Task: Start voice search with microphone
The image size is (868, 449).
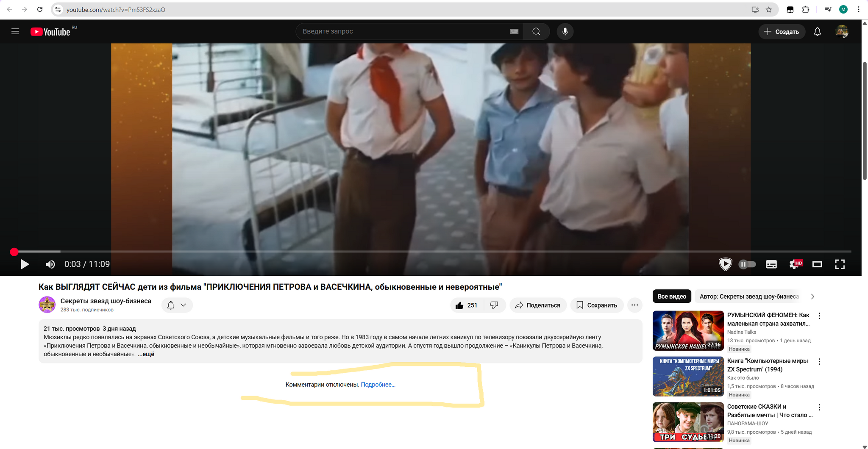Action: 565,31
